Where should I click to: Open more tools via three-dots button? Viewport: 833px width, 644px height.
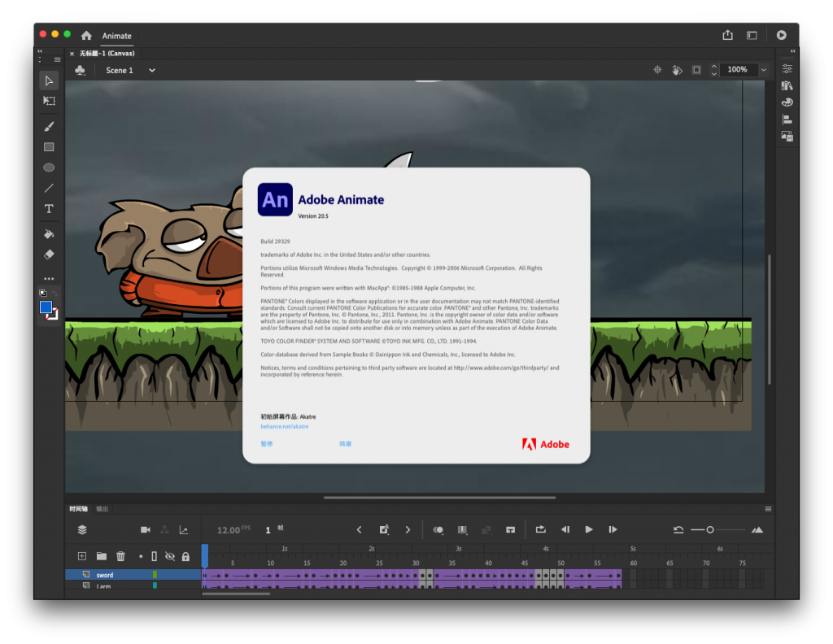pyautogui.click(x=49, y=279)
